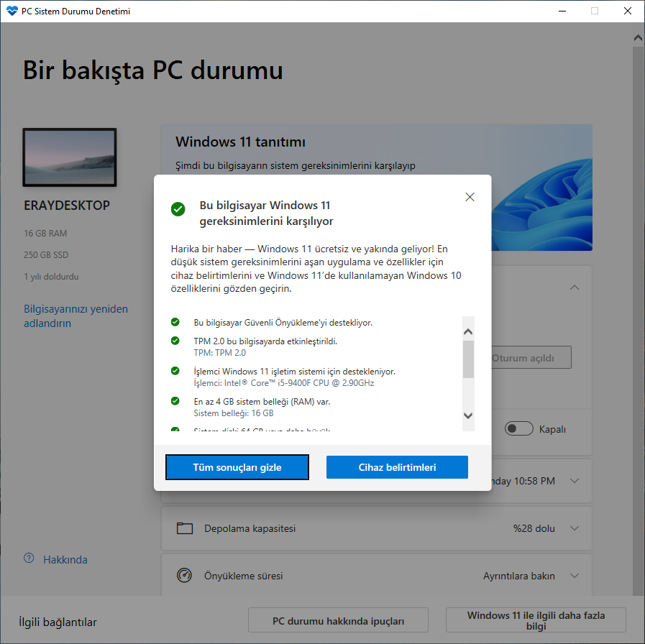Click the 'ERAYDESKTOP' computer name
Image resolution: width=645 pixels, height=644 pixels.
[x=67, y=206]
